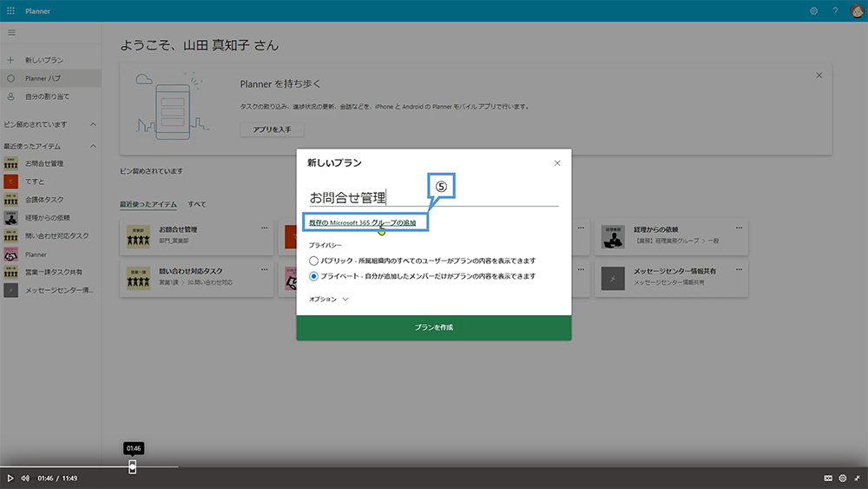The height and width of the screenshot is (489, 868).
Task: Expand オプション dropdown in dialog
Action: click(329, 299)
